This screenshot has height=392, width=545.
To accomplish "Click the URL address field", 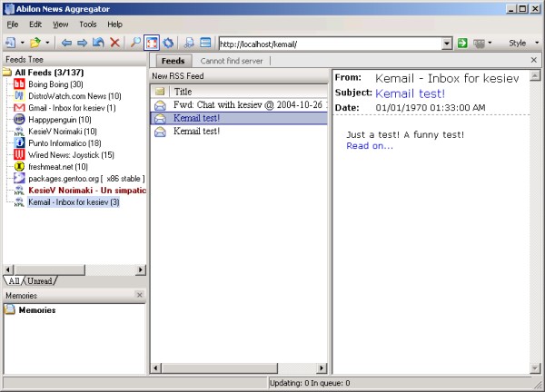I will click(331, 44).
